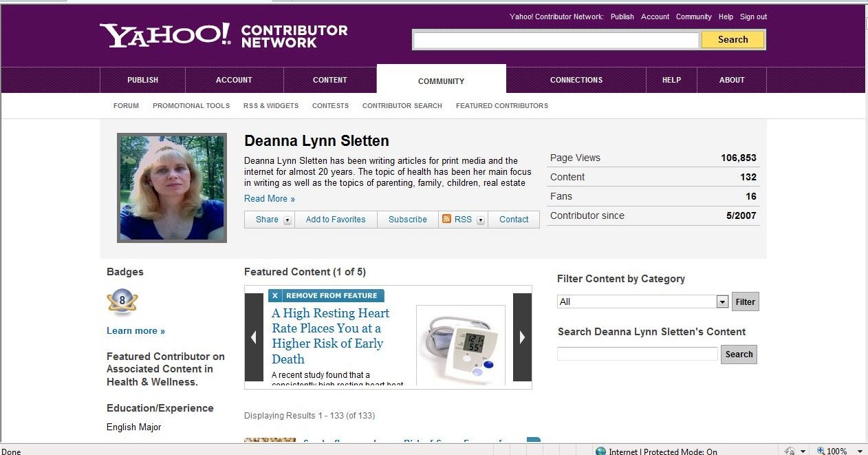The image size is (868, 455).
Task: Click the Displaying Results 1 - 133 text
Action: point(310,416)
